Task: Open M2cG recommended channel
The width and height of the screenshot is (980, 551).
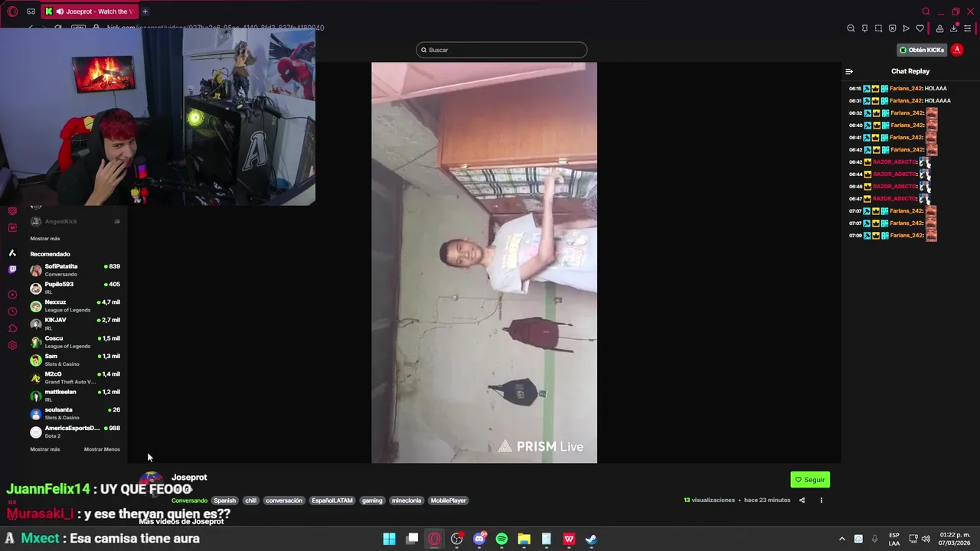Action: [x=75, y=378]
